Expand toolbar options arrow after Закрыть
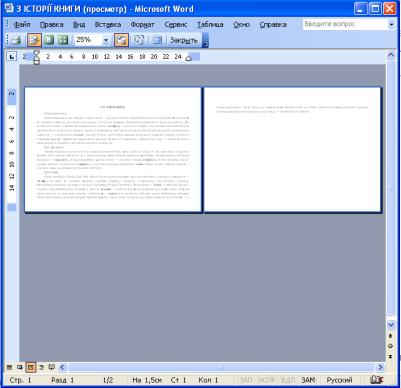Image resolution: width=401 pixels, height=388 pixels. point(205,40)
